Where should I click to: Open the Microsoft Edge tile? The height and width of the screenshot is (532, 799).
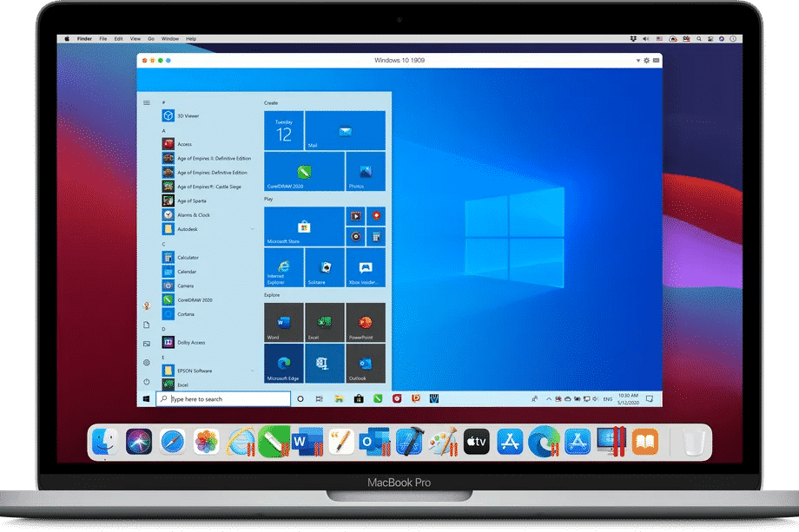[x=284, y=364]
